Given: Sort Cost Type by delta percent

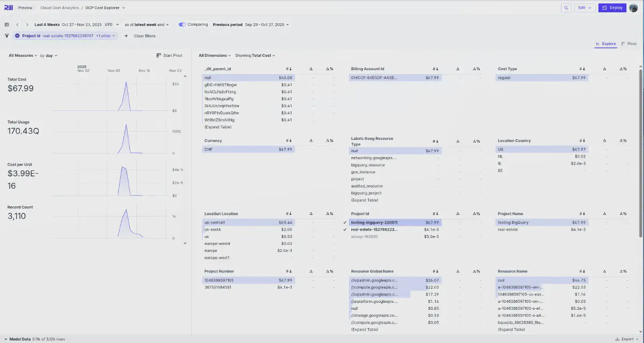Looking at the screenshot, I should pos(623,69).
